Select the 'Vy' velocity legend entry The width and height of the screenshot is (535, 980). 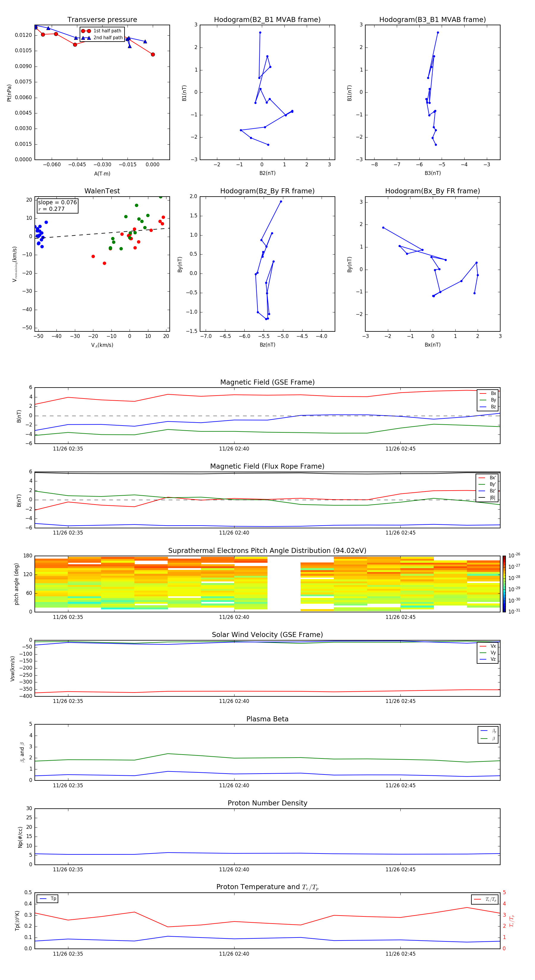coord(488,652)
